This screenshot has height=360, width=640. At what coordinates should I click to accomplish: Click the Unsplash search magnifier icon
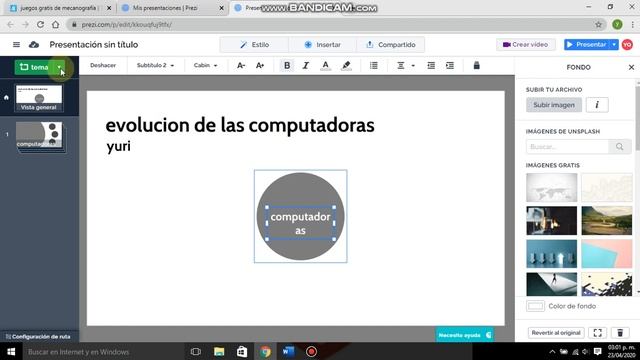620,147
